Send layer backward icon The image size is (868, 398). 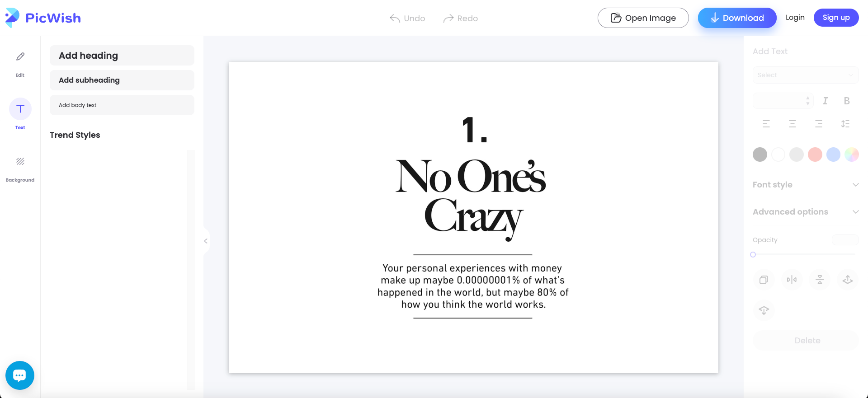pos(764,310)
